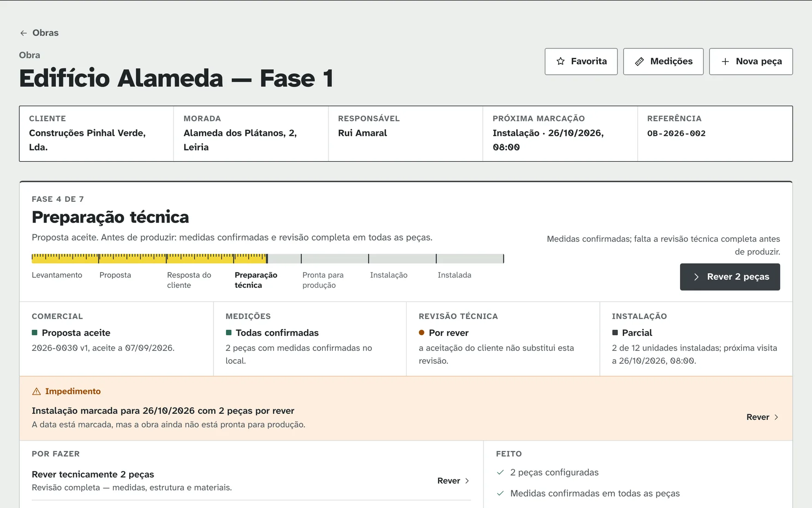Click the Todas confirmadas status text
Image resolution: width=812 pixels, height=508 pixels.
click(x=277, y=333)
